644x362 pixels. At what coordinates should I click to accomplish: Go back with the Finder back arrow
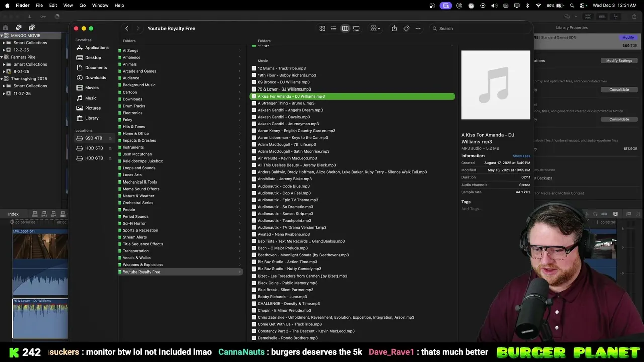point(127,28)
